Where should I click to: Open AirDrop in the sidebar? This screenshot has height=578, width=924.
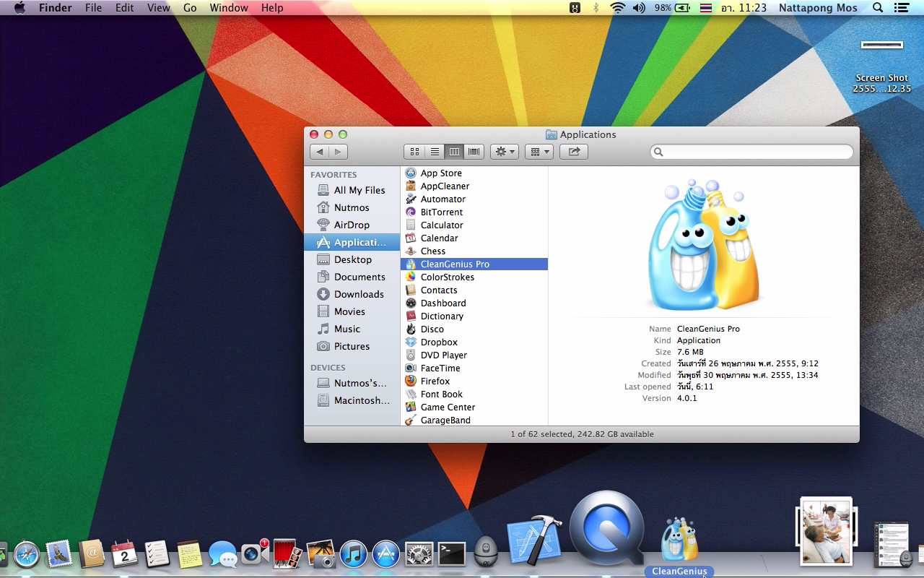(352, 225)
